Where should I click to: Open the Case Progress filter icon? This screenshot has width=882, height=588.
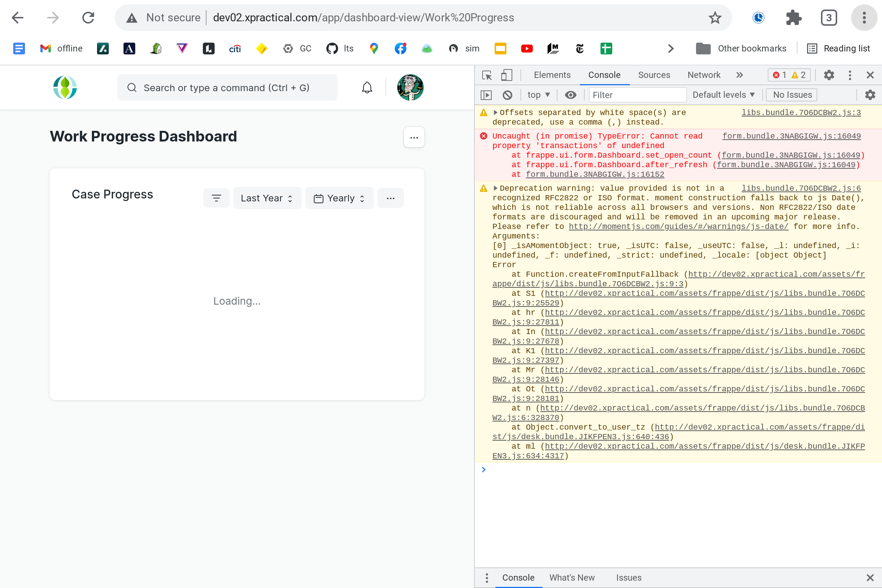click(x=216, y=198)
